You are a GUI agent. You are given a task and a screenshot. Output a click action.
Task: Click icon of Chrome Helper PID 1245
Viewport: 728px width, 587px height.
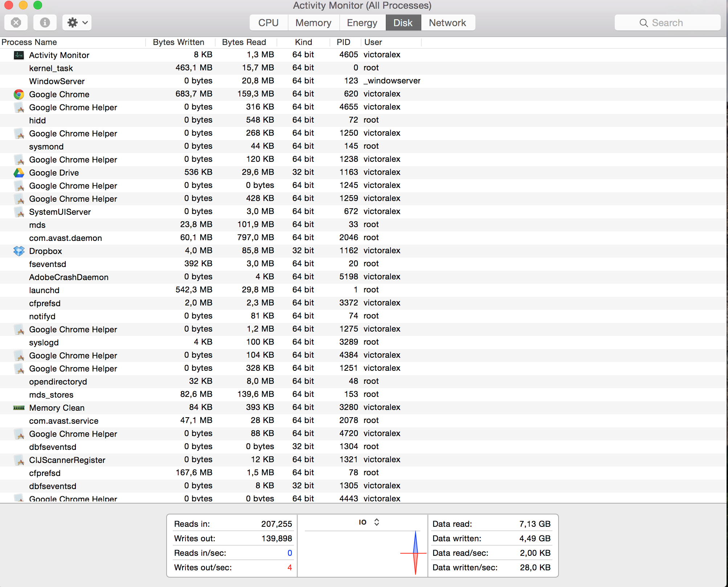[19, 186]
